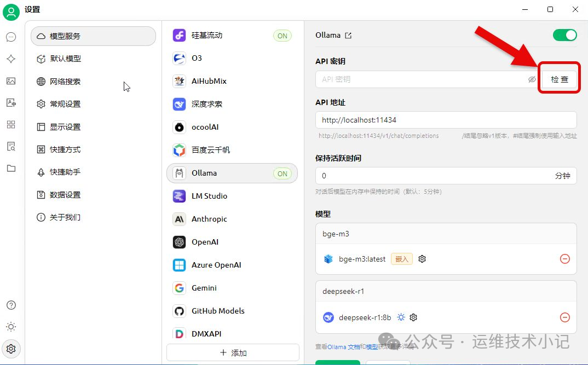Click the Anthropic provider icon

[179, 219]
